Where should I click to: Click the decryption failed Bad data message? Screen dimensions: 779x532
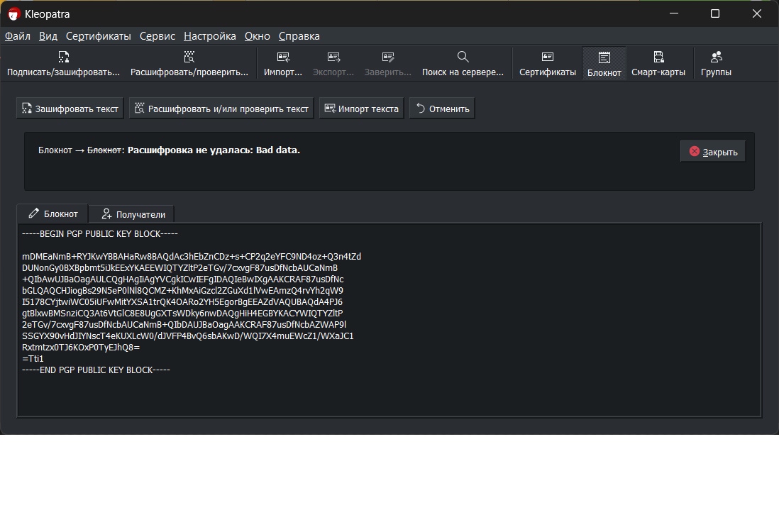click(214, 150)
